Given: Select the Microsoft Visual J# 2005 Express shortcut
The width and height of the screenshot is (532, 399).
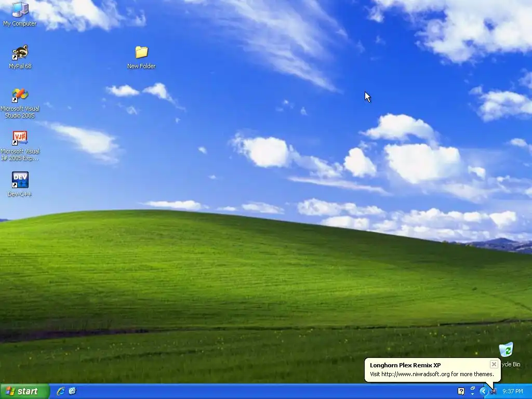Looking at the screenshot, I should (20, 145).
